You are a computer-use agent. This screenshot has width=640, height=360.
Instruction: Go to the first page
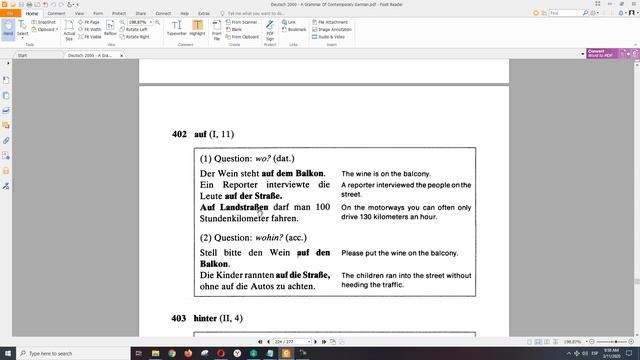coord(260,342)
